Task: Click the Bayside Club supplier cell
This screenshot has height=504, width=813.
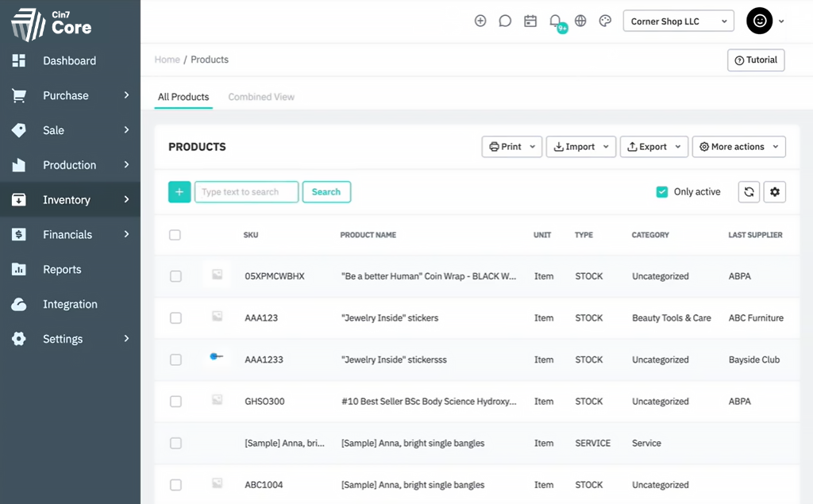Action: point(754,360)
